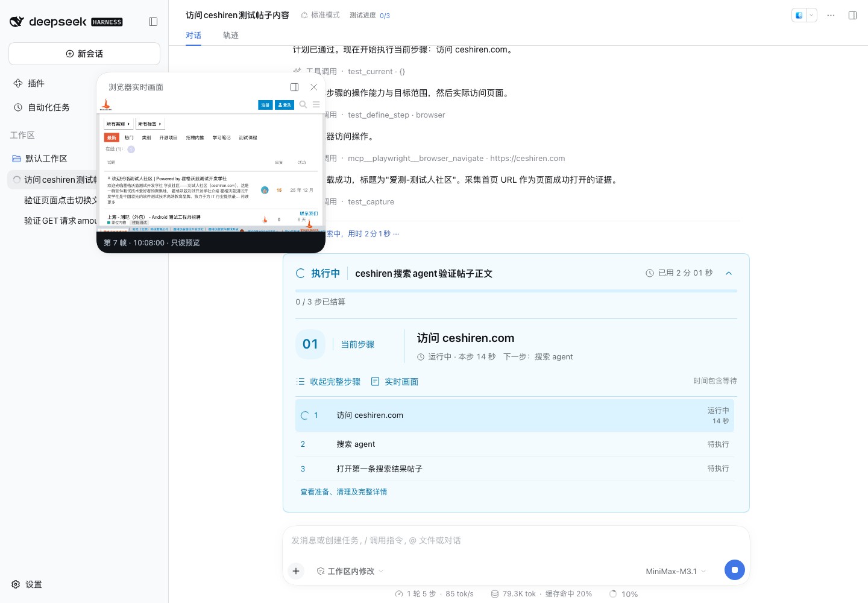The width and height of the screenshot is (868, 603).
Task: Open the 验证GET请求 conversation
Action: [60, 221]
